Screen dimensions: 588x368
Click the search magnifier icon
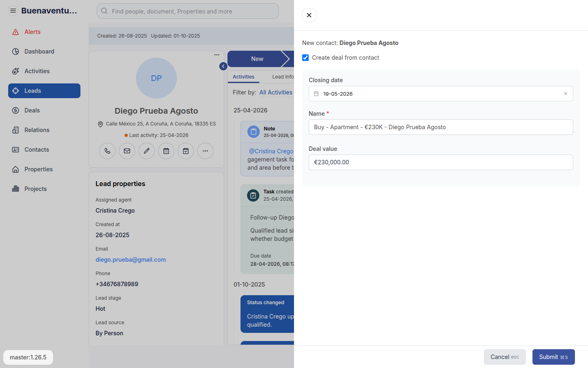coord(105,11)
